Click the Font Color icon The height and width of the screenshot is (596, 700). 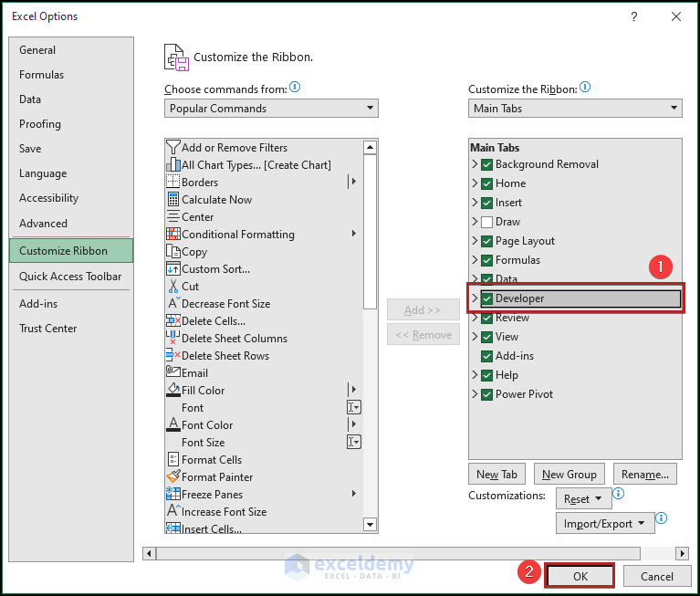tap(173, 424)
